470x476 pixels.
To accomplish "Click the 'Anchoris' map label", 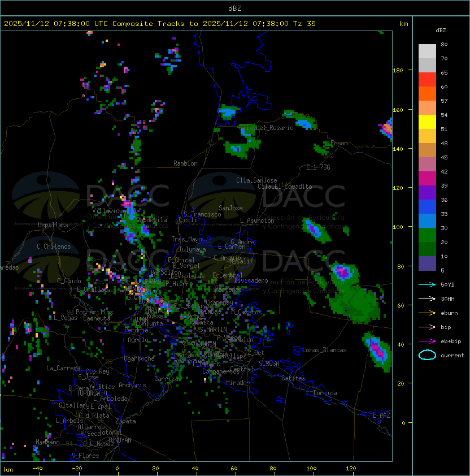I will pos(132,385).
